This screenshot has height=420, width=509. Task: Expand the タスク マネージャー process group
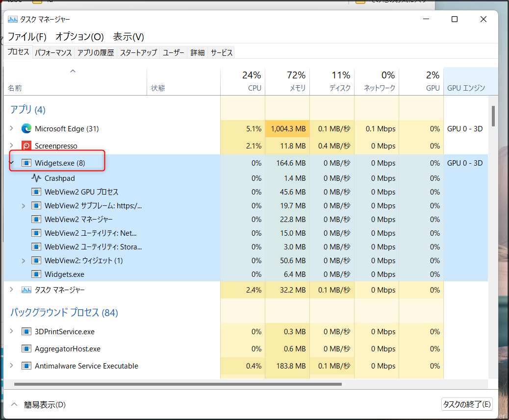(x=11, y=289)
